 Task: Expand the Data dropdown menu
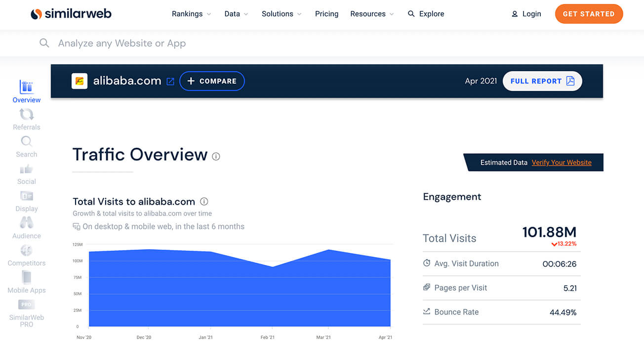click(x=236, y=14)
